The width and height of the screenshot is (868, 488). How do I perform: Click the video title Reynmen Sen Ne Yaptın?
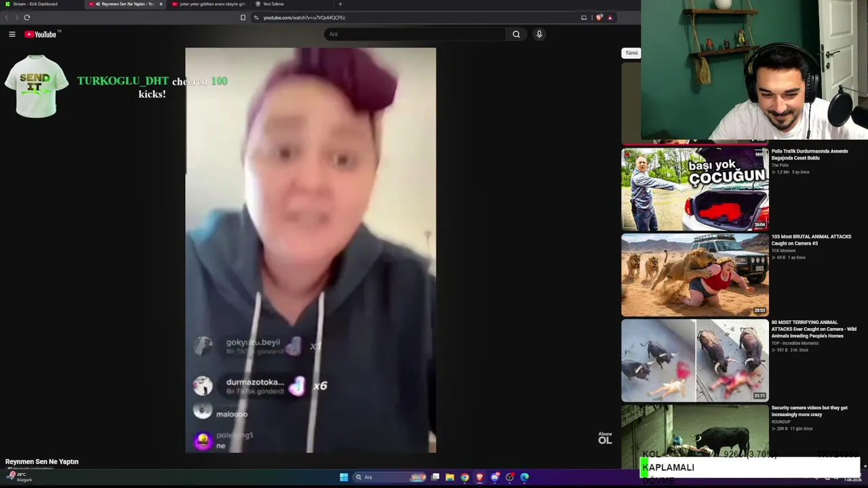click(x=42, y=462)
